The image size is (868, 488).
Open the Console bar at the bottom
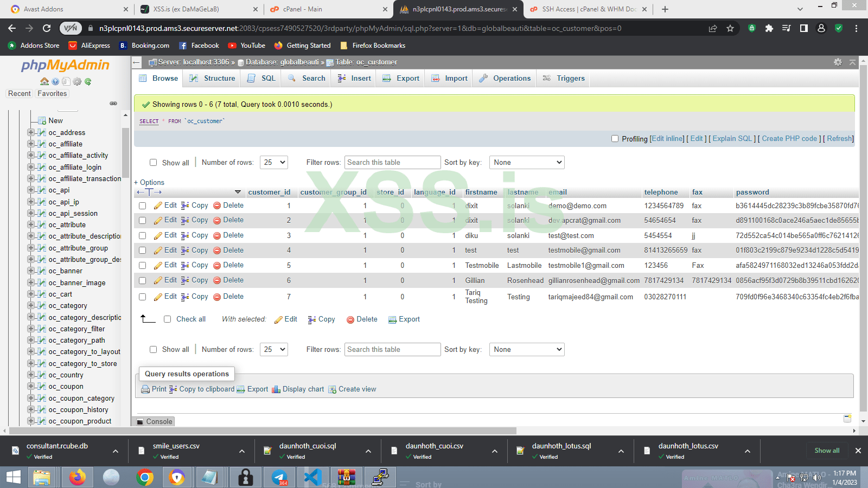click(155, 422)
